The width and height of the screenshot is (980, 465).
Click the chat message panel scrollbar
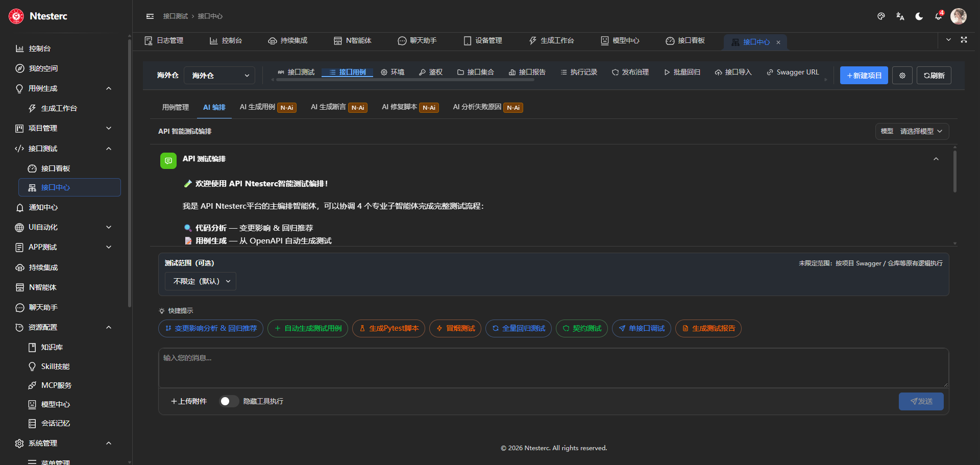pyautogui.click(x=954, y=171)
